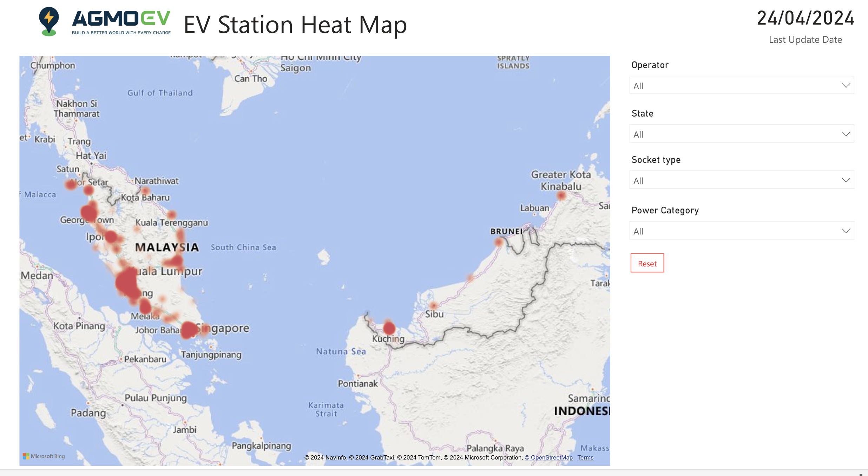
Task: Click the EV Station Heat Map title
Action: click(x=295, y=25)
